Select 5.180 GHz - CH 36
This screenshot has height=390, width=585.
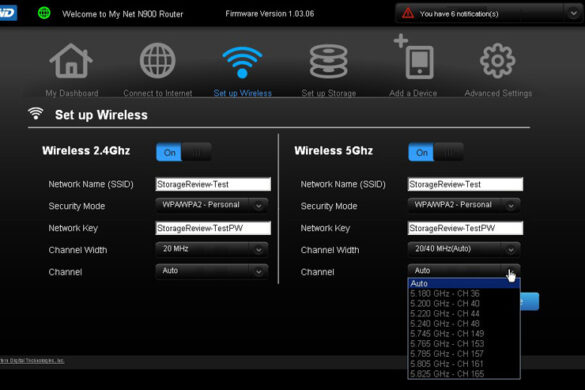[464, 294]
